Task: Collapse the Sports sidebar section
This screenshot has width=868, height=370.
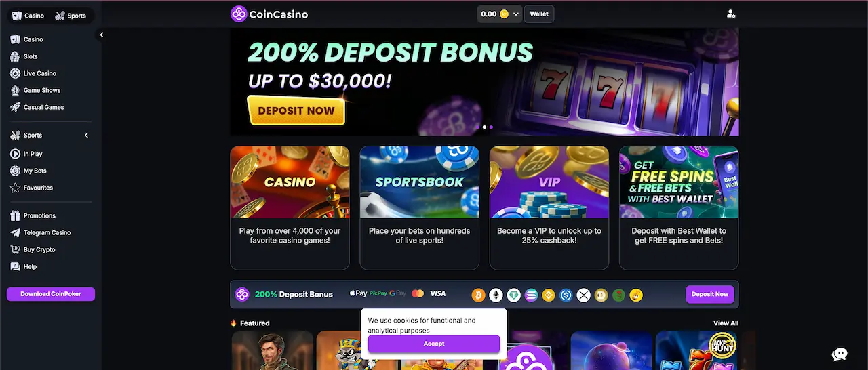Action: 86,136
